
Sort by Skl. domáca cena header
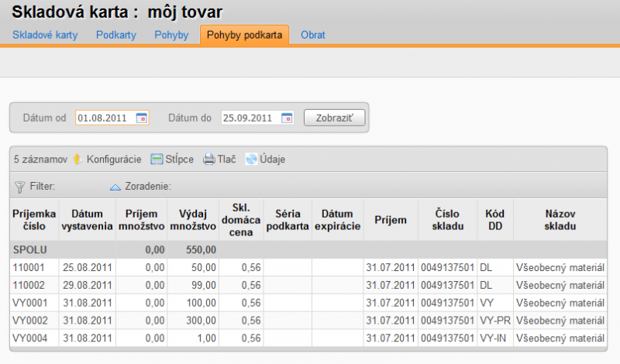tap(241, 220)
